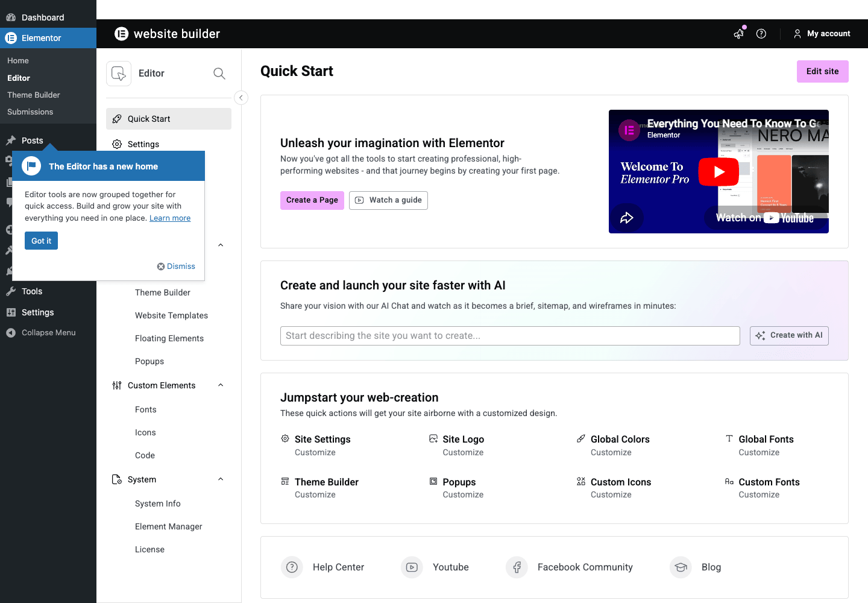Open System Info page
Screen dimensions: 868x603
pyautogui.click(x=158, y=504)
